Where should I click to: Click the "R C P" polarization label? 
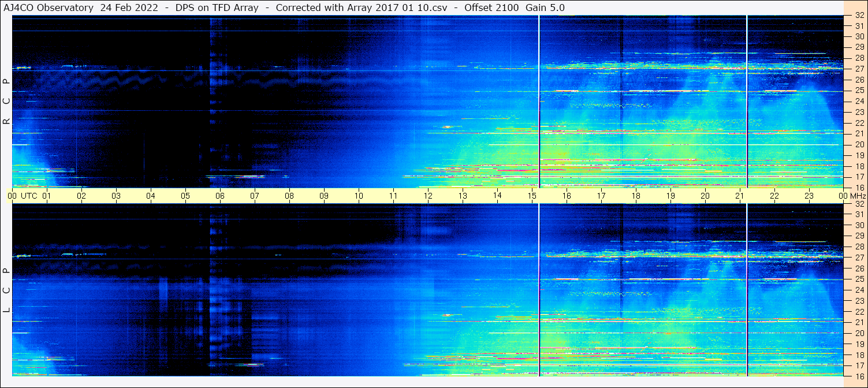pyautogui.click(x=7, y=101)
